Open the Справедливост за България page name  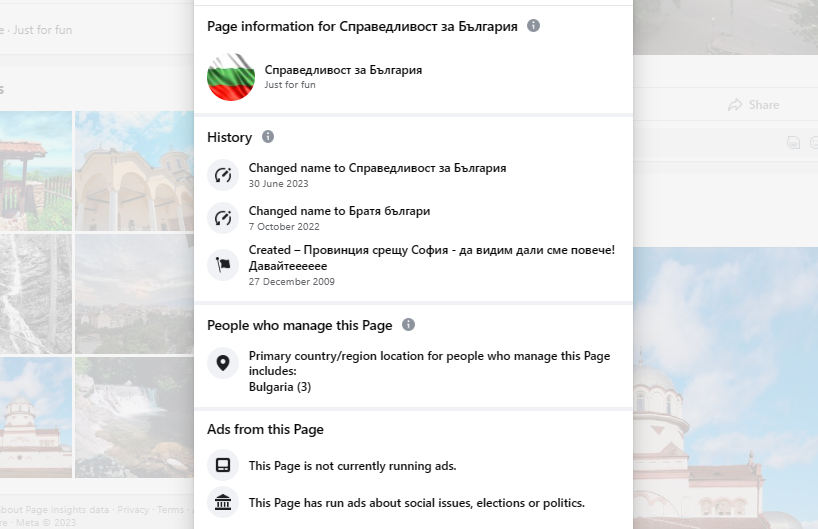(x=343, y=70)
